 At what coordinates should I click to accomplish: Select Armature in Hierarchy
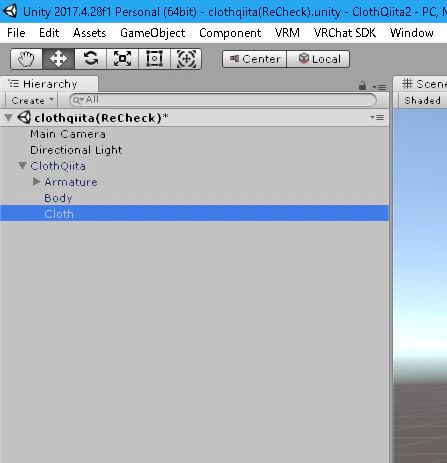pos(71,182)
